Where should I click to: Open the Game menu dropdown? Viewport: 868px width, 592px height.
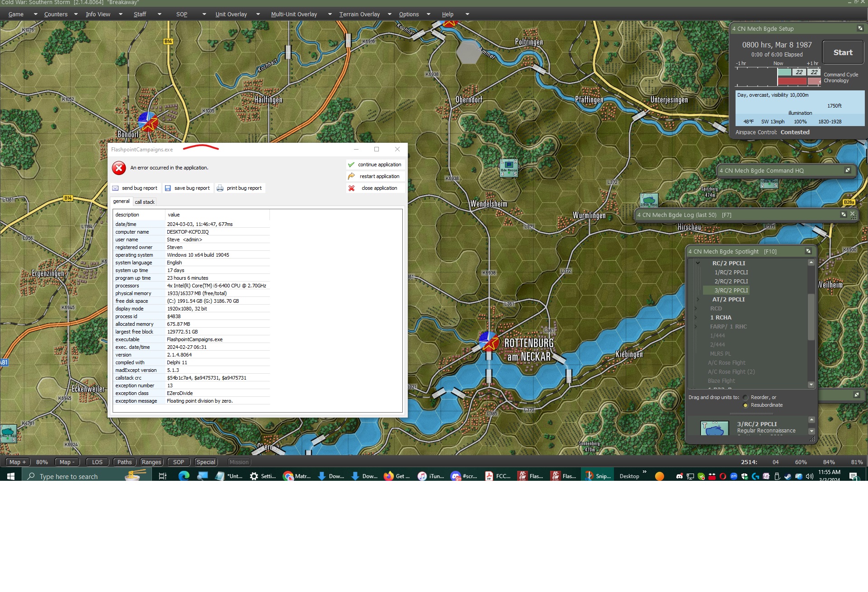tap(35, 14)
